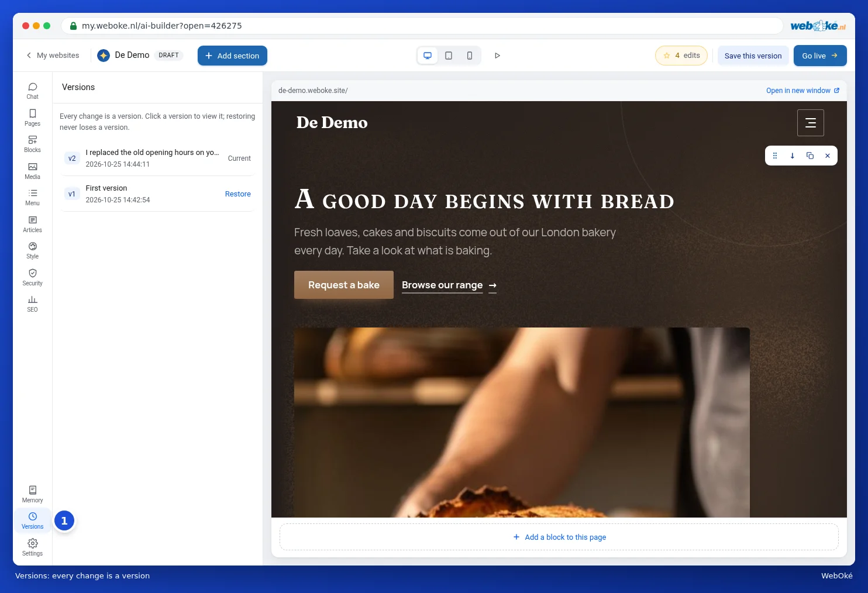The image size is (868, 593).
Task: Click the play preview button
Action: point(498,56)
